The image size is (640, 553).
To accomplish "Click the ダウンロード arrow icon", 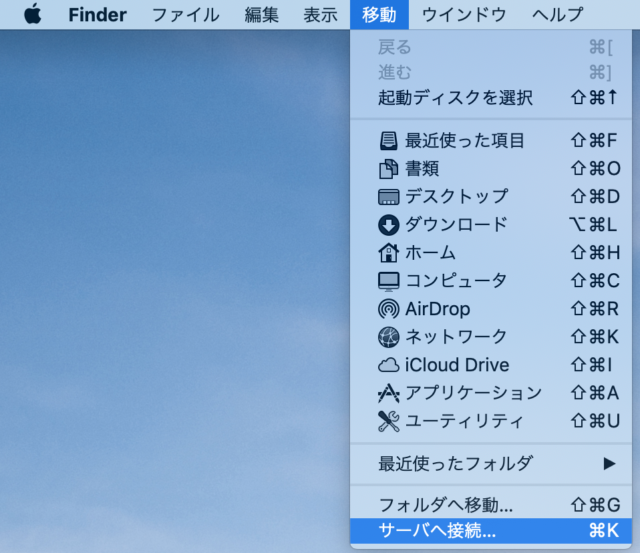I will [x=388, y=225].
